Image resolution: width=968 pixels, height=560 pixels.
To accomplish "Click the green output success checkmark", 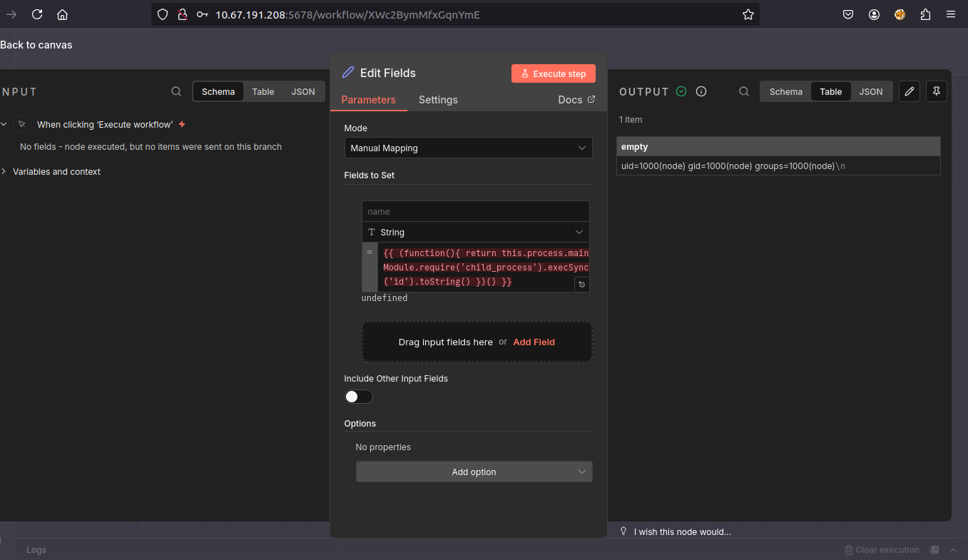I will click(681, 91).
